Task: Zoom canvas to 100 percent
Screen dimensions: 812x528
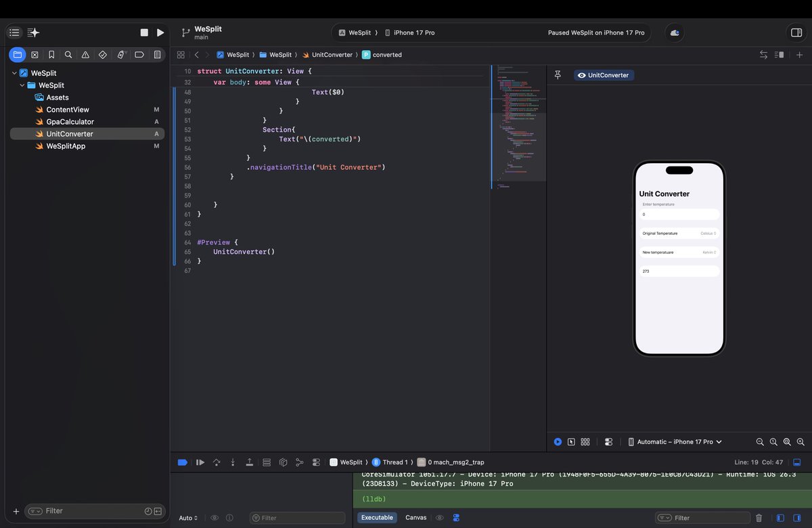Action: [773, 442]
